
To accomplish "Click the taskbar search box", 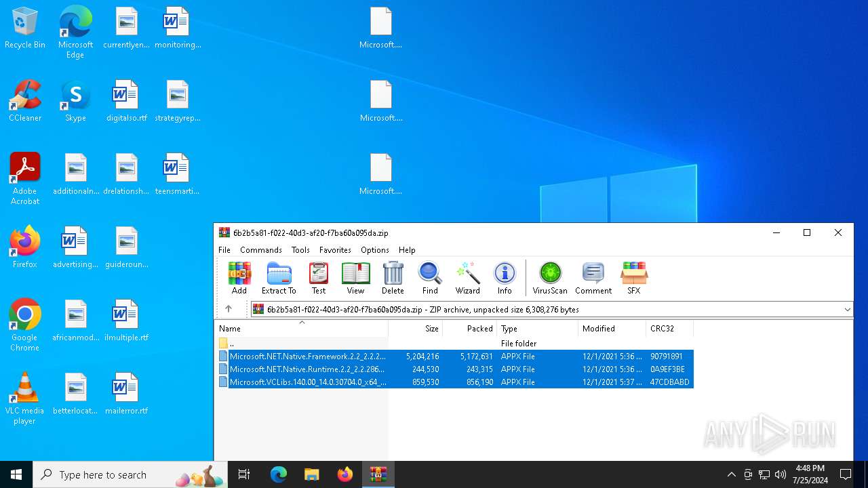I will click(130, 474).
